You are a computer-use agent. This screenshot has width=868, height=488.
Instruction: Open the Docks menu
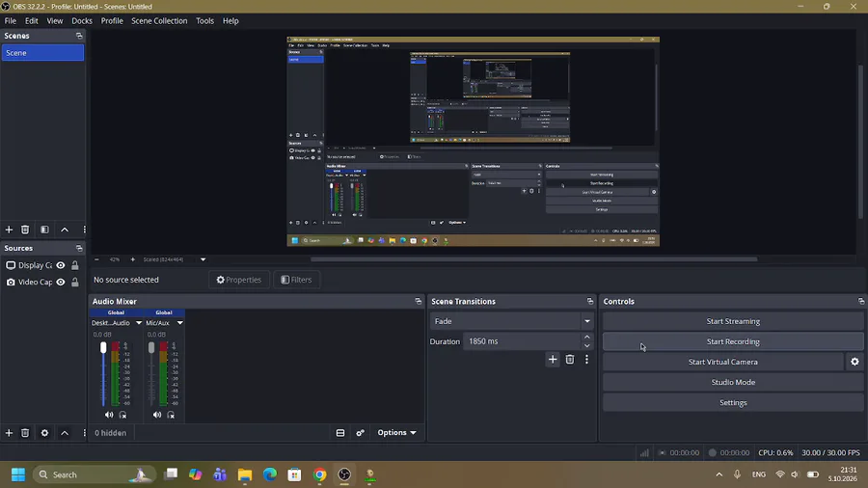[82, 21]
